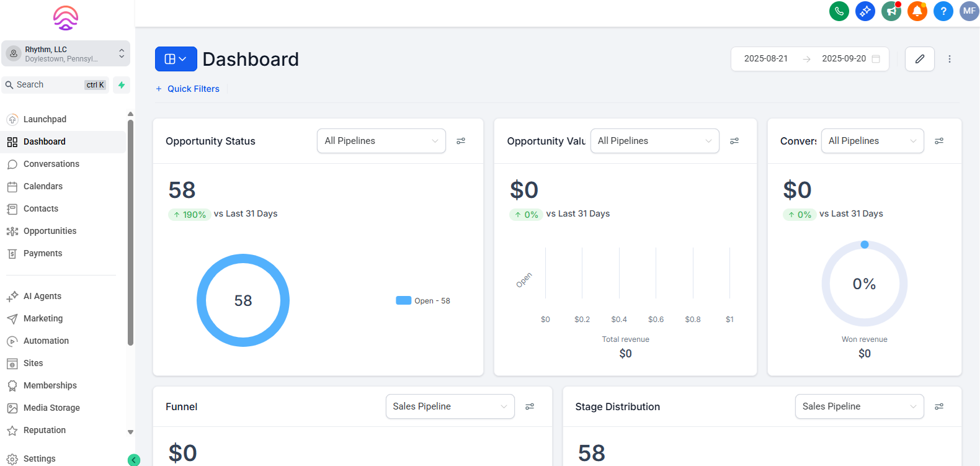Click the megaphone announcements icon
The image size is (980, 466).
click(891, 11)
